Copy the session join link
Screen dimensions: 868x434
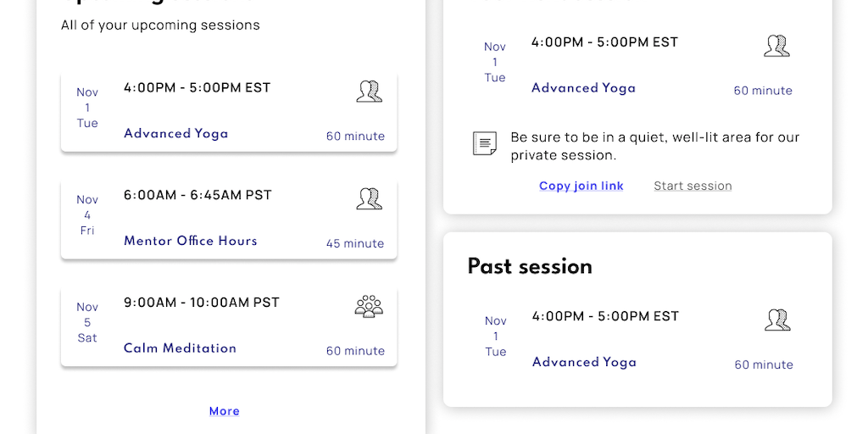click(581, 186)
